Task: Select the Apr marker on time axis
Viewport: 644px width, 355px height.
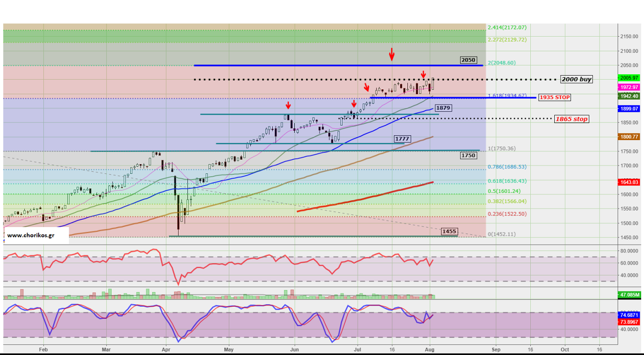Action: click(166, 350)
